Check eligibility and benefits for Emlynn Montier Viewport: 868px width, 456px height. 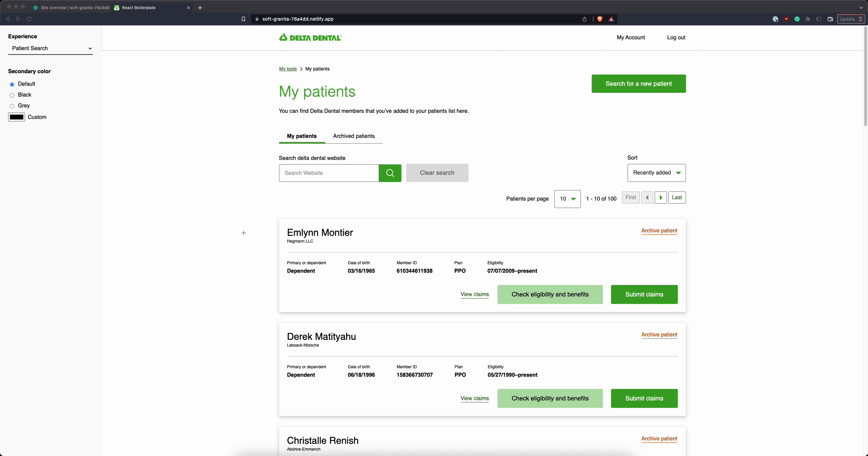pyautogui.click(x=550, y=294)
